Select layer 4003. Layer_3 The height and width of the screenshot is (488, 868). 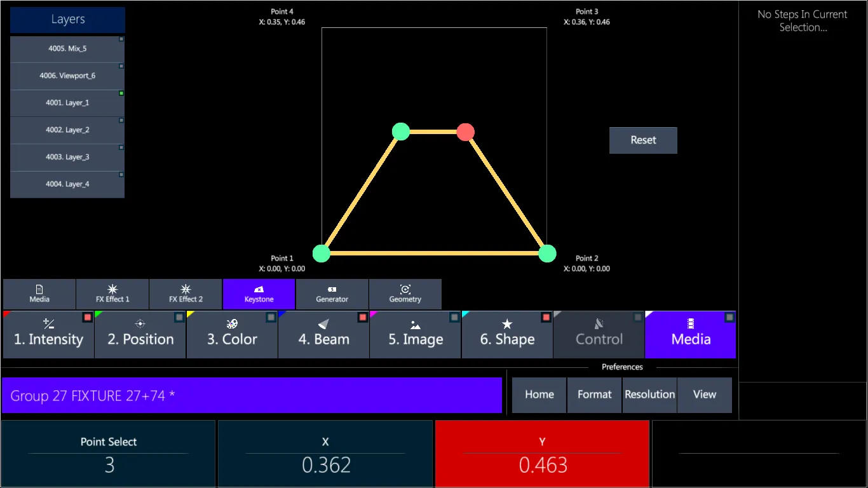click(67, 158)
